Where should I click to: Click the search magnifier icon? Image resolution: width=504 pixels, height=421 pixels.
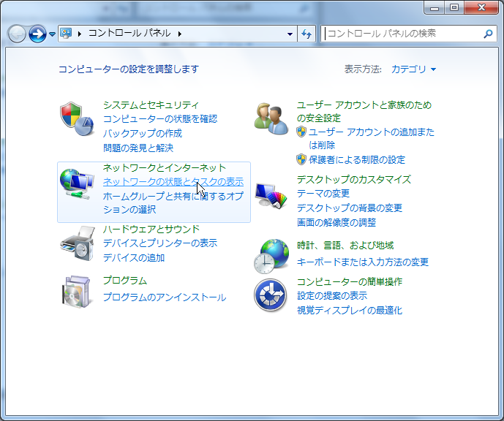[x=488, y=34]
